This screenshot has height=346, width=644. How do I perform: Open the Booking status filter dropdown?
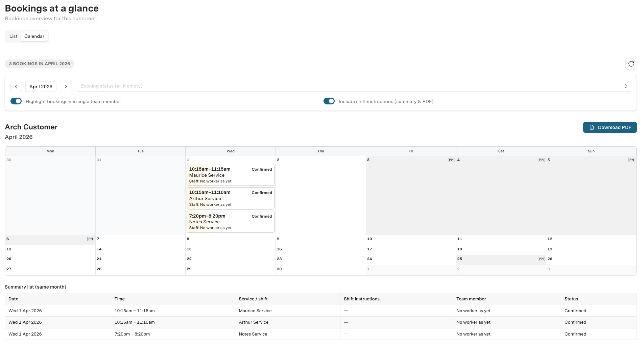coord(353,86)
